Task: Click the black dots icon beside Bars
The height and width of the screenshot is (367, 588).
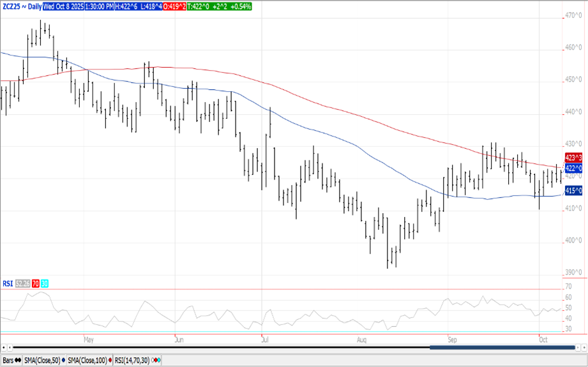Action: 18,361
